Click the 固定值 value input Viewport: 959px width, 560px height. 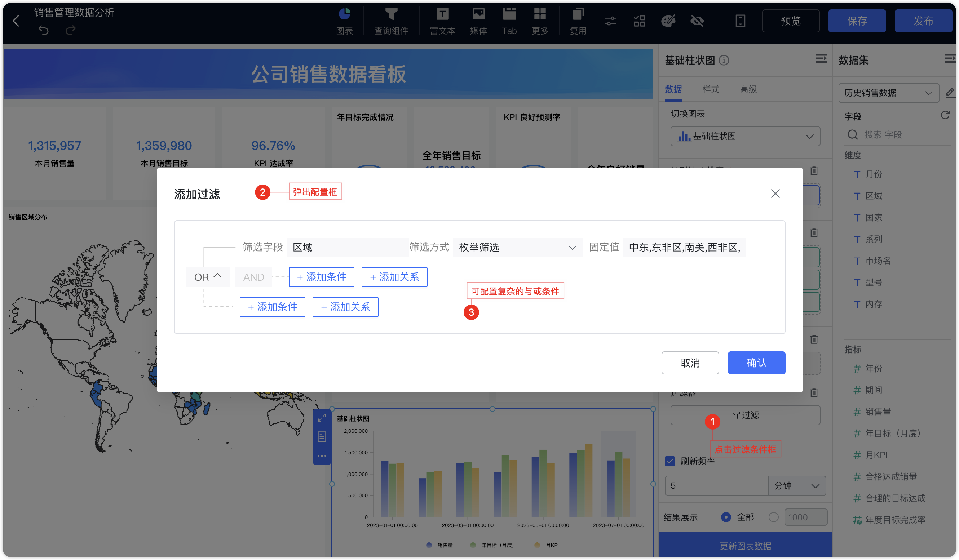click(684, 247)
